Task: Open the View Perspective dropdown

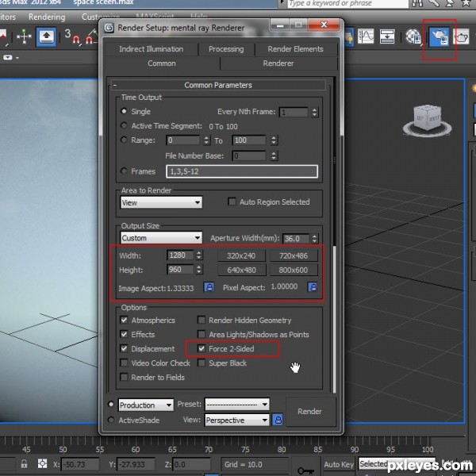Action: [x=236, y=420]
